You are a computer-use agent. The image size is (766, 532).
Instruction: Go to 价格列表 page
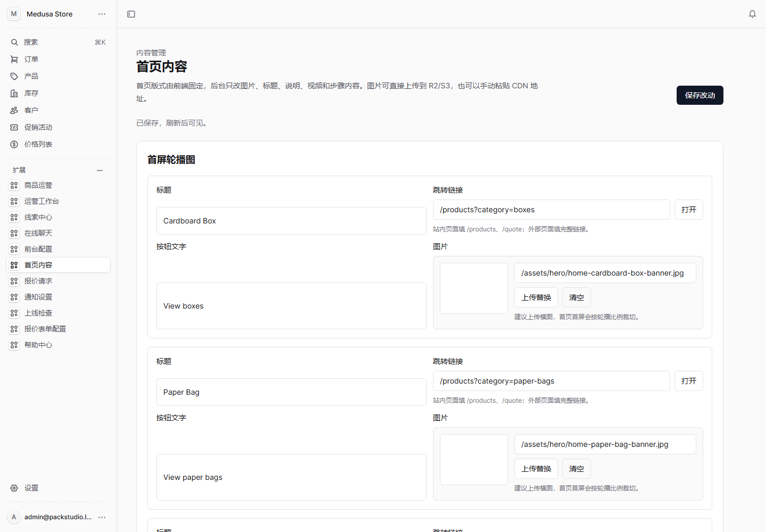point(59,144)
